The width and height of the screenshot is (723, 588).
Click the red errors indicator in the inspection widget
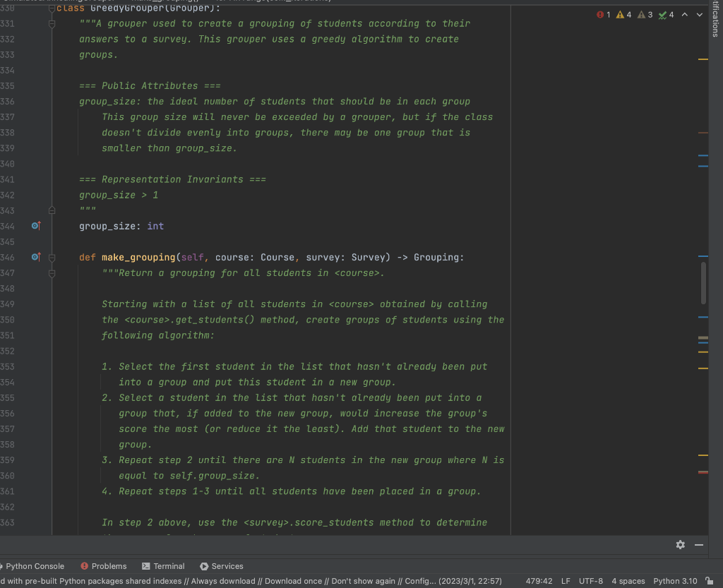603,15
